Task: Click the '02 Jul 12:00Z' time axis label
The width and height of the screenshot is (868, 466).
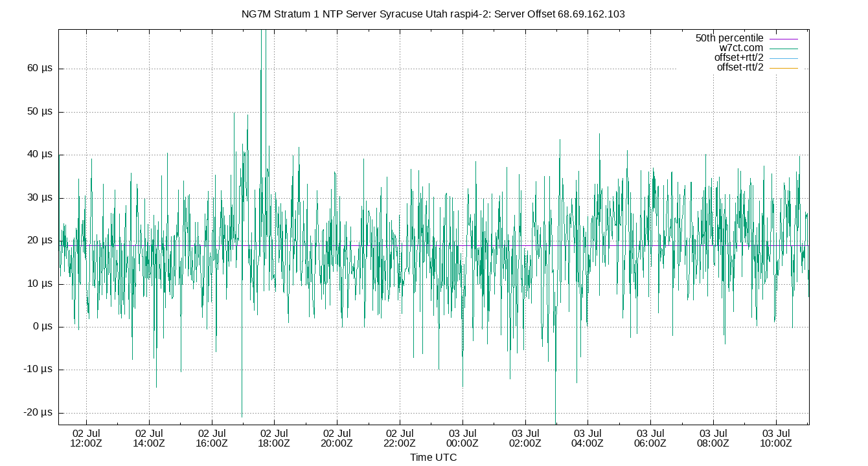Action: (x=86, y=438)
